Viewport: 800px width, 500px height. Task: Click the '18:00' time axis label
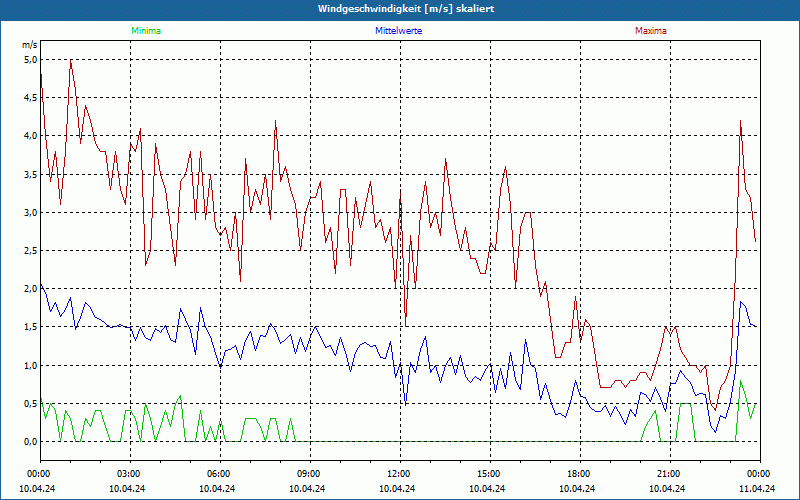pos(577,474)
